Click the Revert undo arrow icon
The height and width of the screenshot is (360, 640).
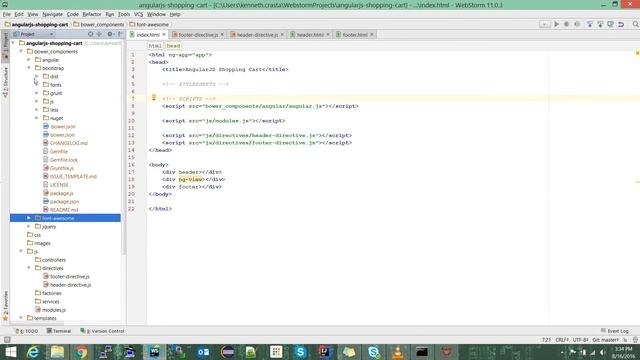tap(621, 24)
